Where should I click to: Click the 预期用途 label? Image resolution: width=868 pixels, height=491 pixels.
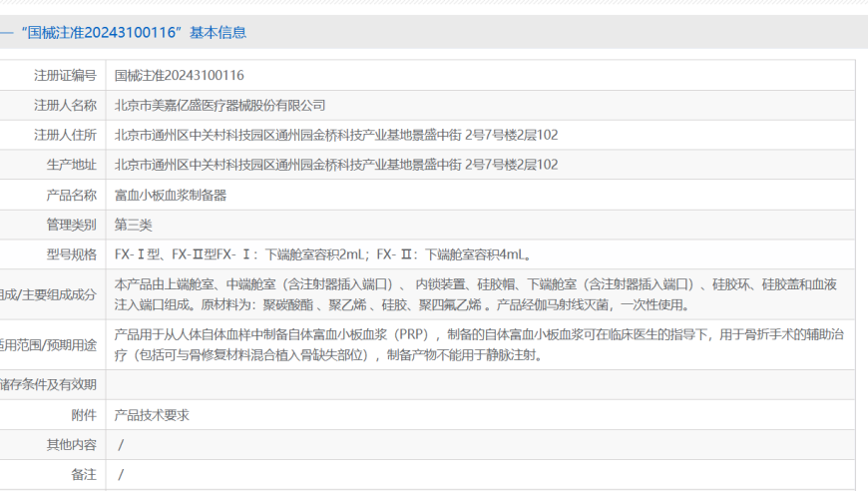(48, 345)
